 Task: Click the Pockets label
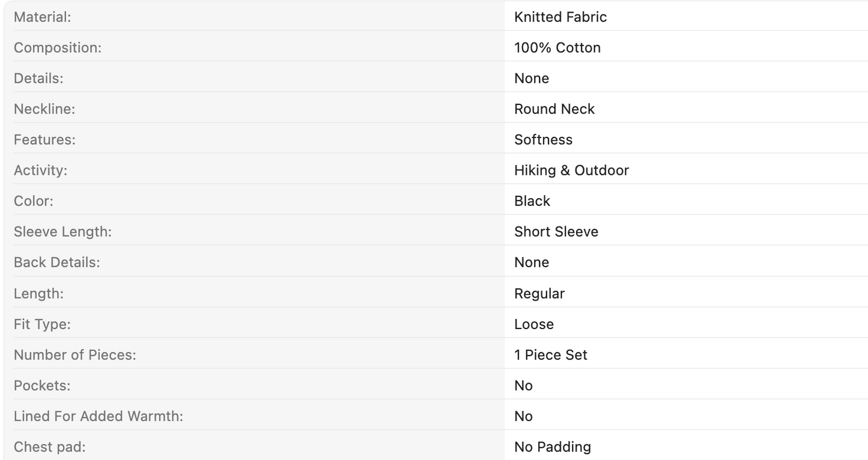(42, 385)
